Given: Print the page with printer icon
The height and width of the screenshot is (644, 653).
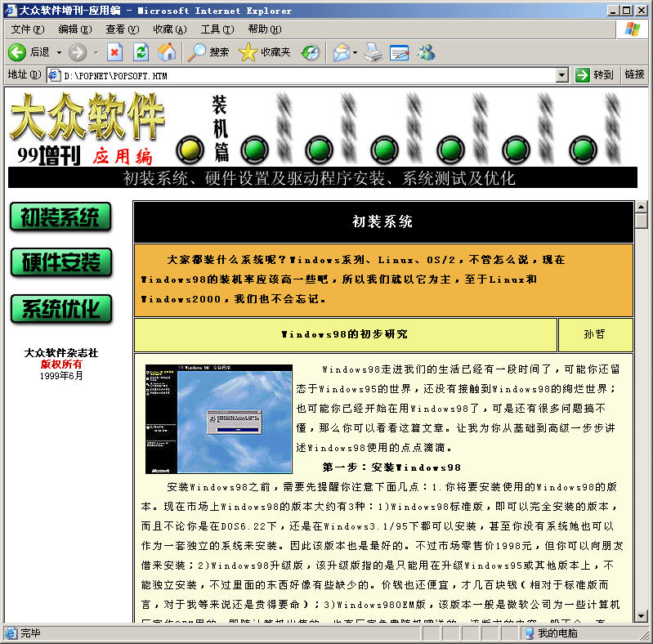Looking at the screenshot, I should tap(373, 52).
